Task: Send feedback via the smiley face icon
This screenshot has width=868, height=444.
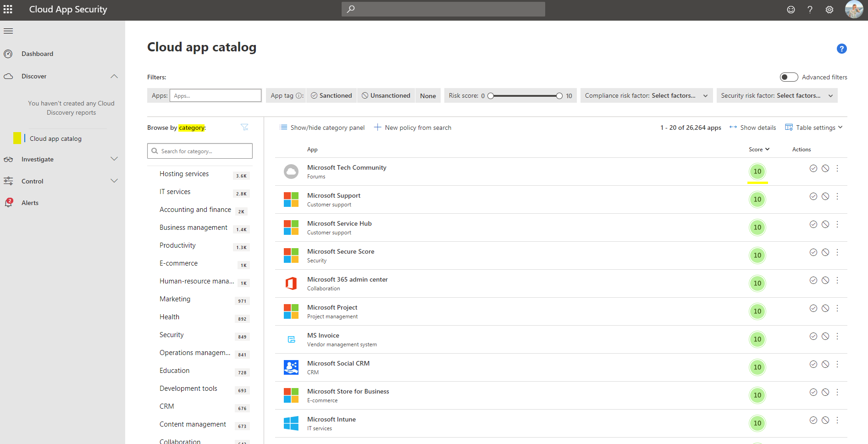Action: click(791, 9)
